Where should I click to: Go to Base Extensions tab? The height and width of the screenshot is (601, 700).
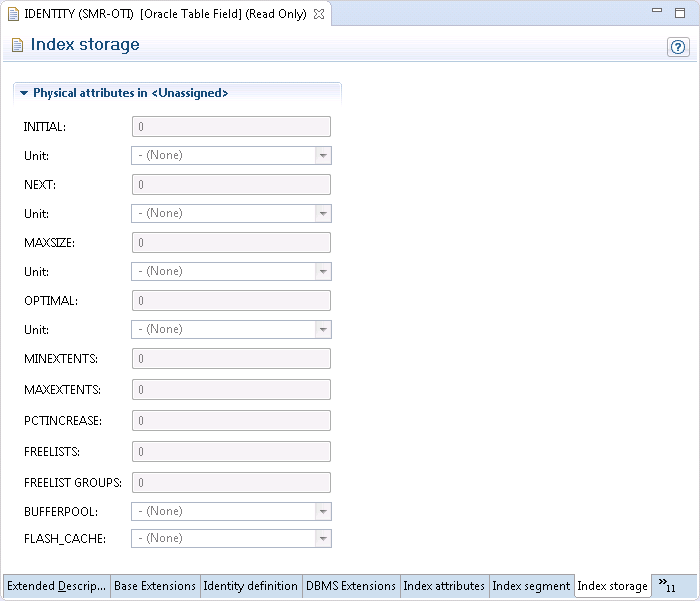(154, 586)
